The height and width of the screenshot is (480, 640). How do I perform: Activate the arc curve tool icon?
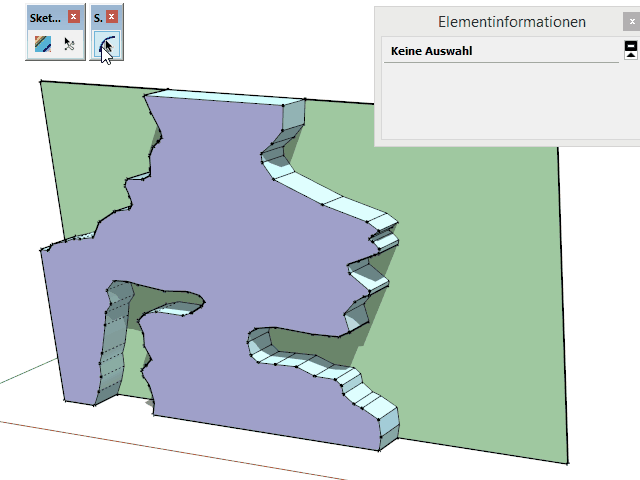click(x=106, y=44)
